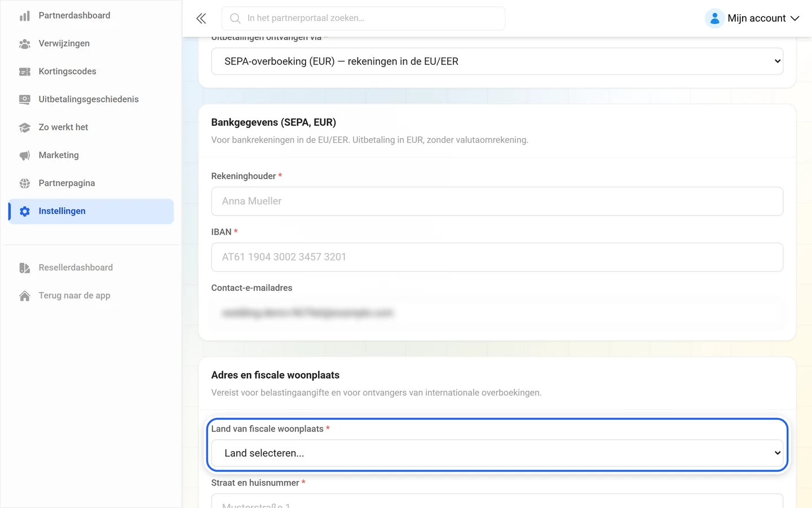
Task: Click the 'Vereist voor belastingaangifte' description text
Action: tap(376, 393)
